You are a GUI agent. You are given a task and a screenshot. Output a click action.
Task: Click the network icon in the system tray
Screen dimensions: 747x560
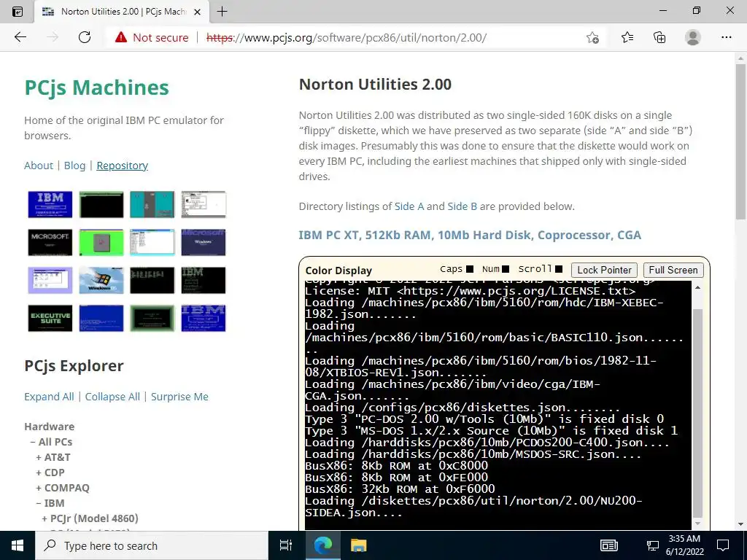tap(652, 545)
